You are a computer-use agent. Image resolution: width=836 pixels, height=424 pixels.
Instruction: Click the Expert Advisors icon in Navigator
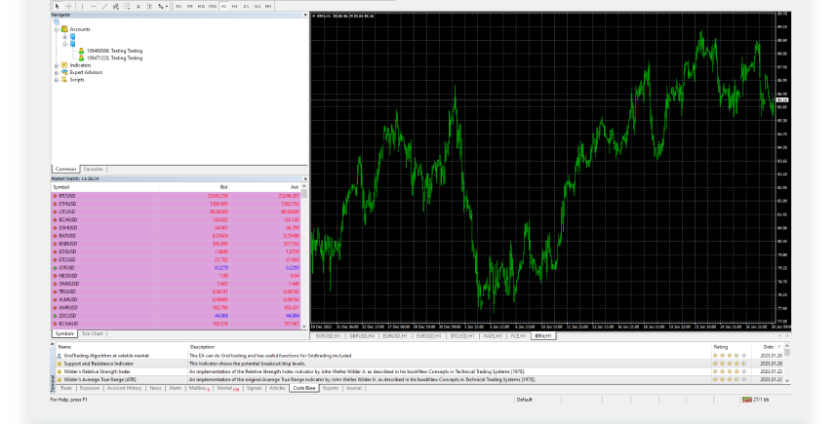pyautogui.click(x=64, y=72)
